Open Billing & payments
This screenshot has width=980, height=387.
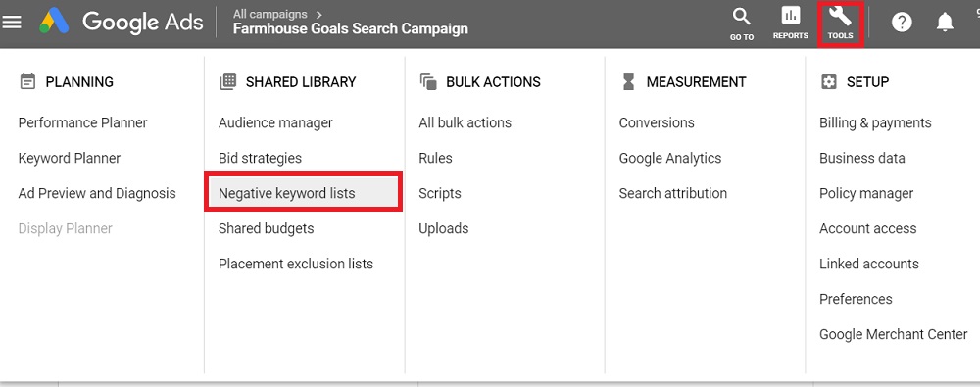875,123
